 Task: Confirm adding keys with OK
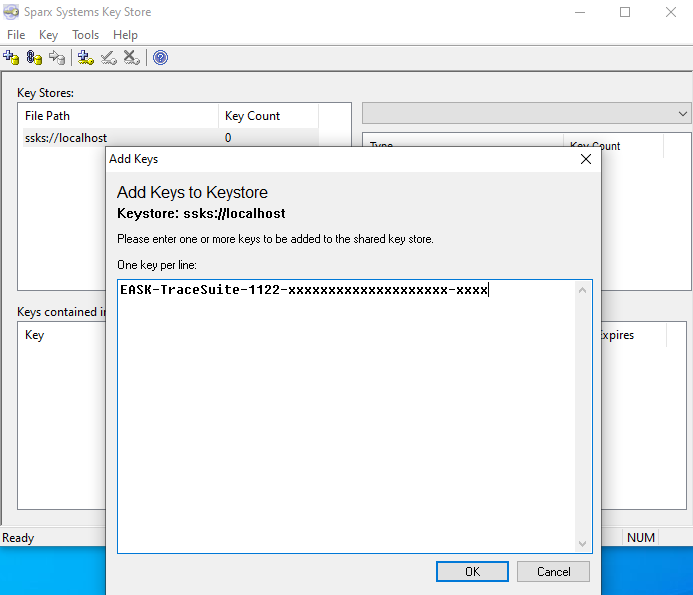(472, 572)
